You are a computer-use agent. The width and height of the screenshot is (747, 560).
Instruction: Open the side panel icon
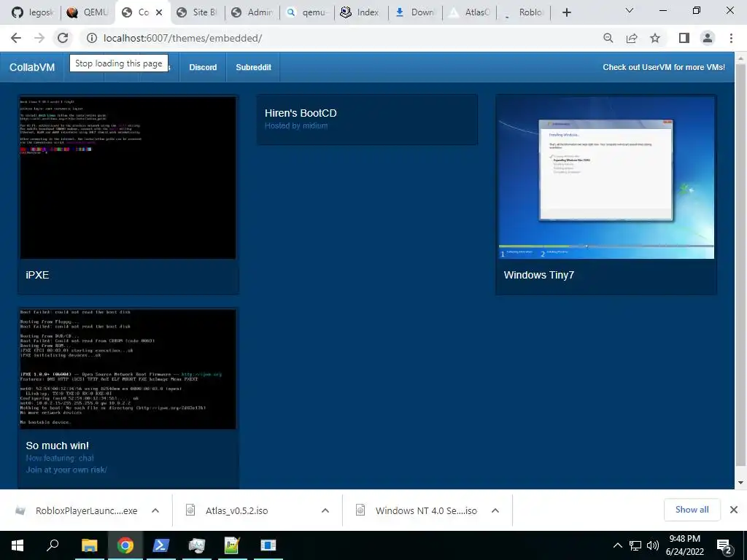(x=684, y=38)
